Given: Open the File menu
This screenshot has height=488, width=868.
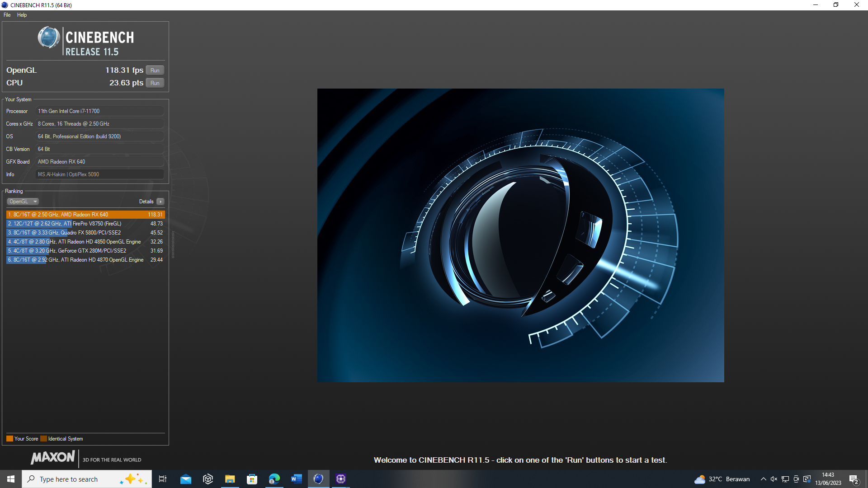Looking at the screenshot, I should click(7, 15).
